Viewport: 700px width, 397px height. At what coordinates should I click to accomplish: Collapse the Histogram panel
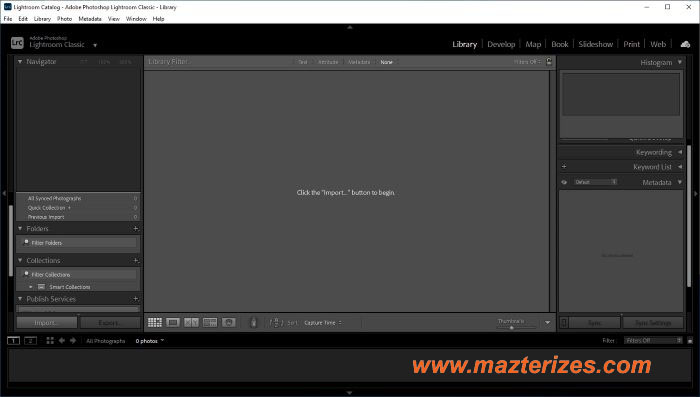[679, 62]
